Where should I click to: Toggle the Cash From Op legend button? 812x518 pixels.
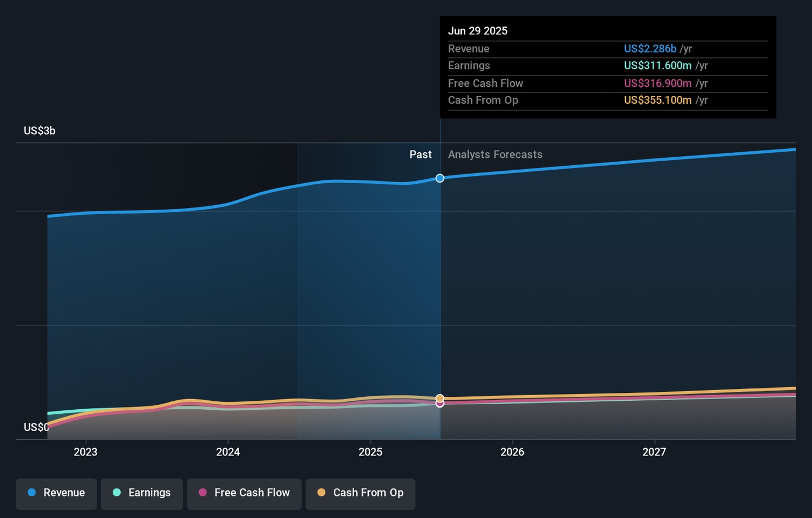click(360, 493)
